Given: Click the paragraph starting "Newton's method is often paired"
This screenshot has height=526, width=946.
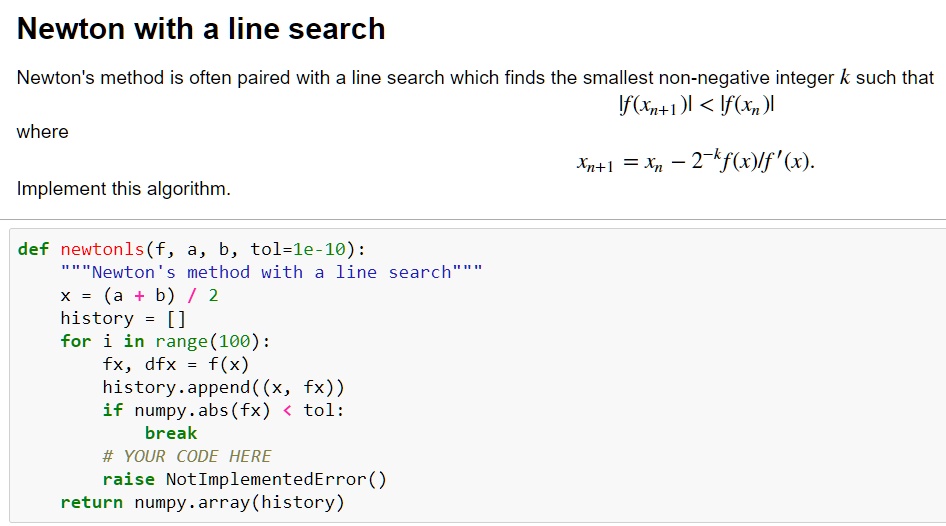Looking at the screenshot, I should (x=475, y=78).
